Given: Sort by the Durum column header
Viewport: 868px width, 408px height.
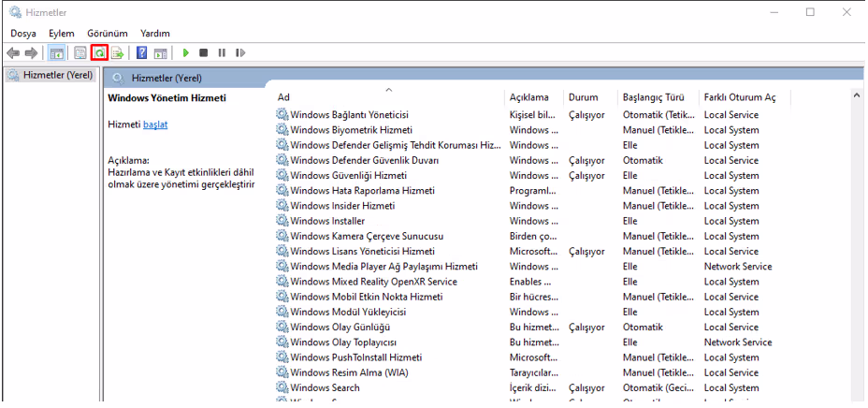Looking at the screenshot, I should point(590,97).
